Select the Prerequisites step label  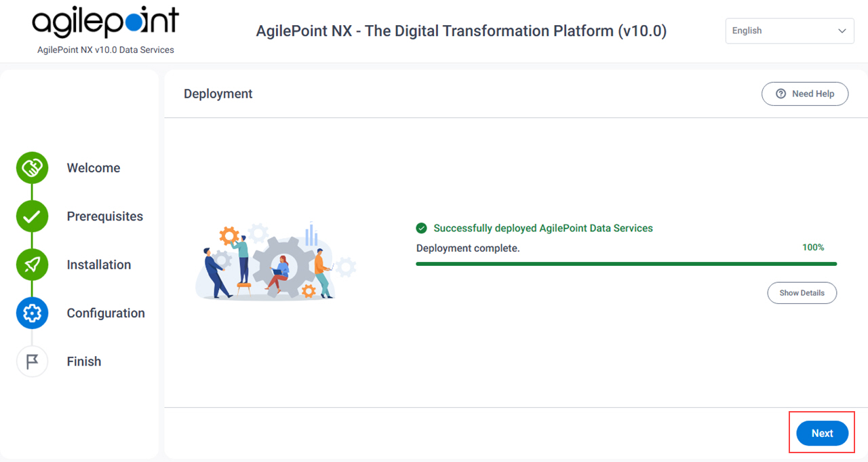[x=105, y=216]
